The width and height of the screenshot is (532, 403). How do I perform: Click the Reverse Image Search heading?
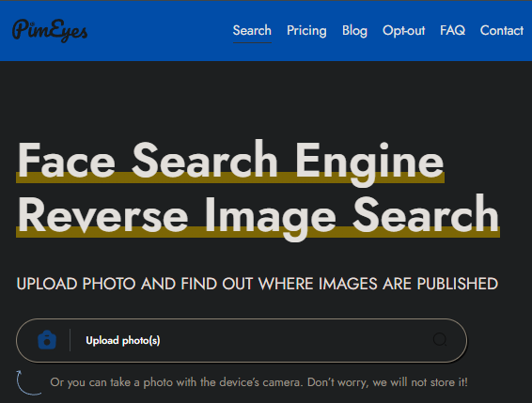coord(258,215)
